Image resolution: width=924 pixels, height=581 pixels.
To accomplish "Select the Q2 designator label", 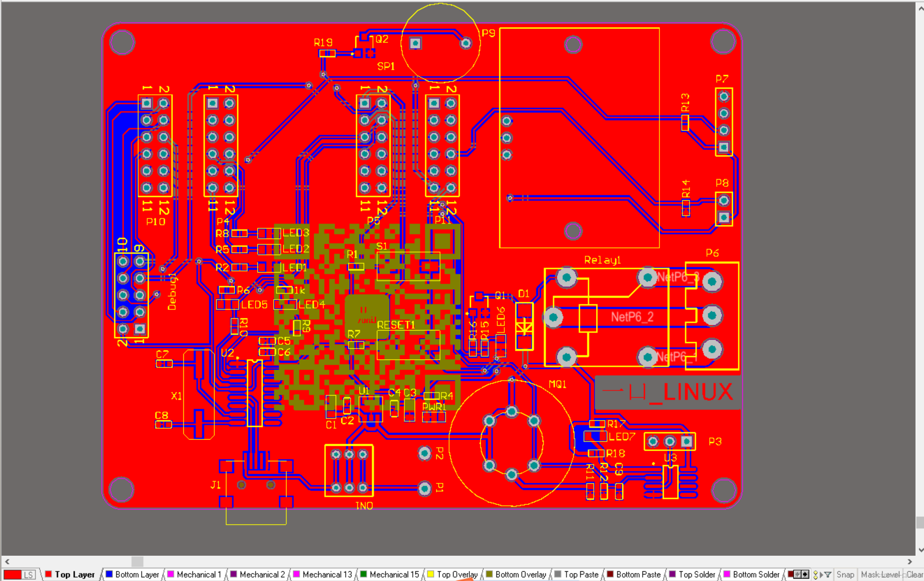I will [382, 39].
